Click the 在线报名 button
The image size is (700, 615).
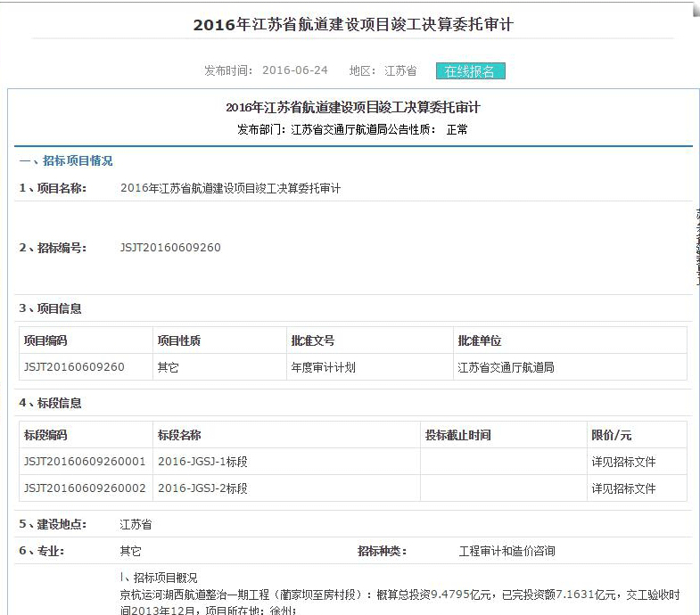click(x=471, y=71)
